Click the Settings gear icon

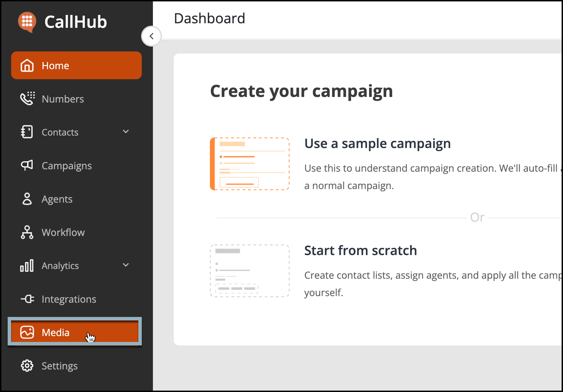(27, 366)
